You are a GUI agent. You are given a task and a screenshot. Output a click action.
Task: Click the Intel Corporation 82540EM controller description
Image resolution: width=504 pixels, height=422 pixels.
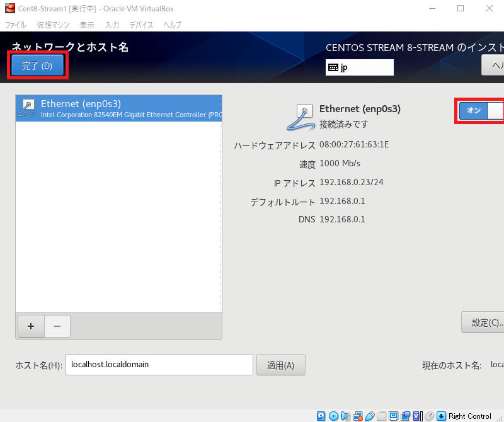point(131,115)
